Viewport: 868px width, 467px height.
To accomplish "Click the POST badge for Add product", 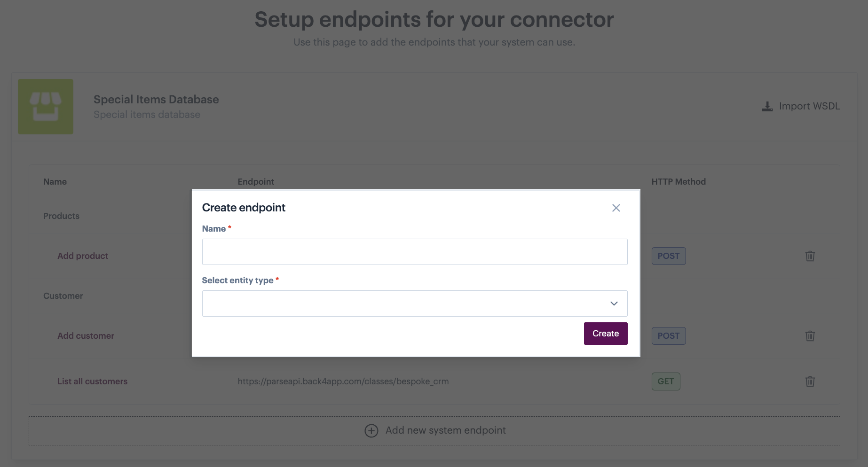I will tap(669, 256).
